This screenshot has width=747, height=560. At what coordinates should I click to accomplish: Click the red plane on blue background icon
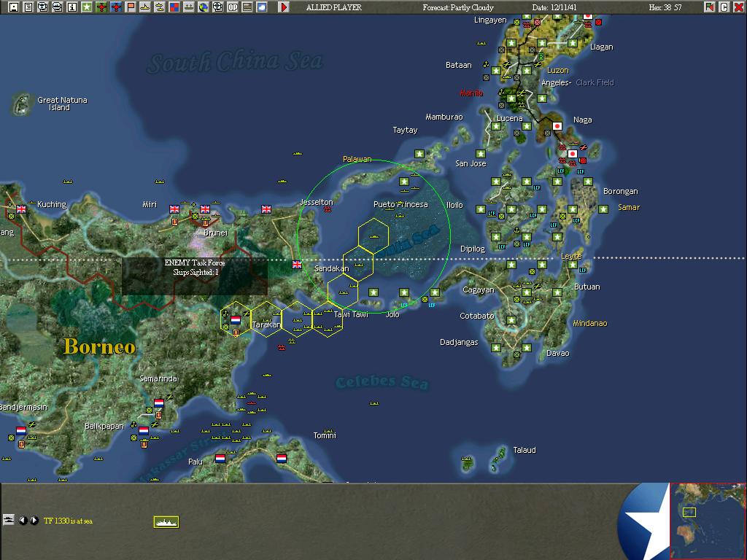point(116,7)
